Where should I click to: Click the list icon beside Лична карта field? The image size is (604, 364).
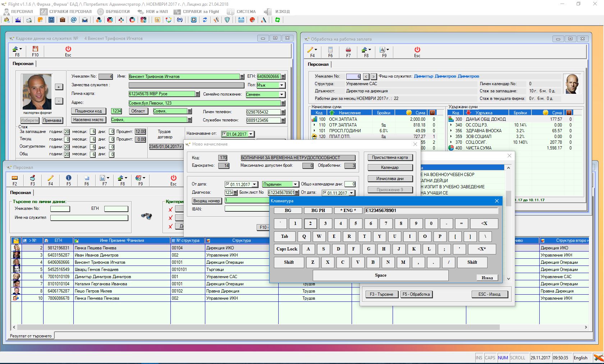[197, 94]
